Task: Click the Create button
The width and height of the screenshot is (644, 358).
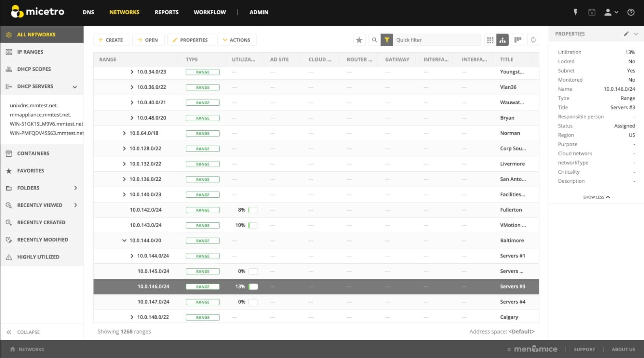Action: (x=111, y=40)
